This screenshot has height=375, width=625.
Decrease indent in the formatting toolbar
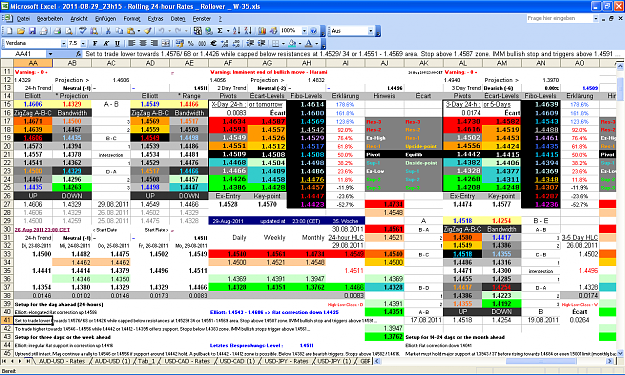tap(250, 43)
